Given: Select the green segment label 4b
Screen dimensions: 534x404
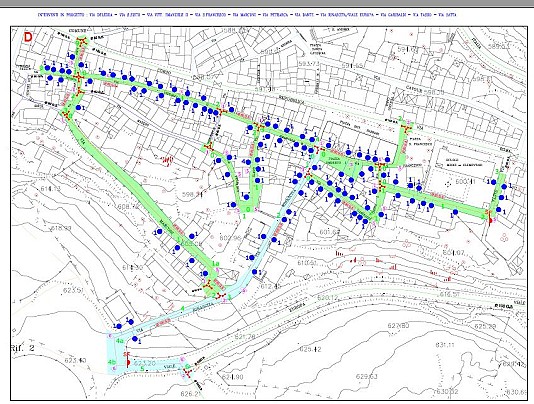Looking at the screenshot, I should [x=112, y=362].
